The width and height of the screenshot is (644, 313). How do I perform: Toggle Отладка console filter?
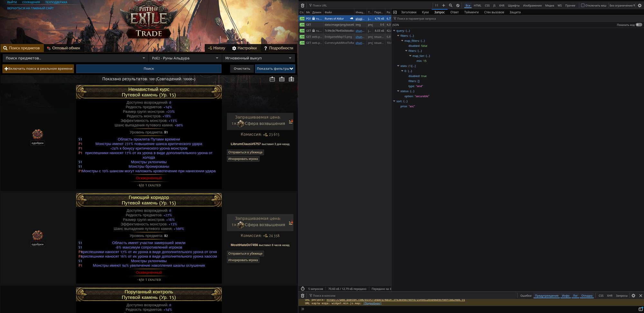(x=587, y=296)
